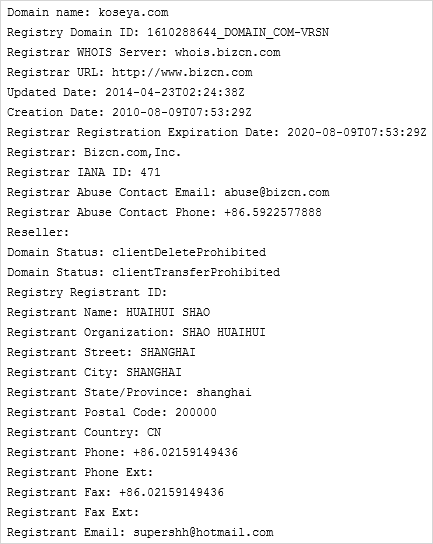
Task: Click the Registrant Country CN value
Action: pos(154,432)
